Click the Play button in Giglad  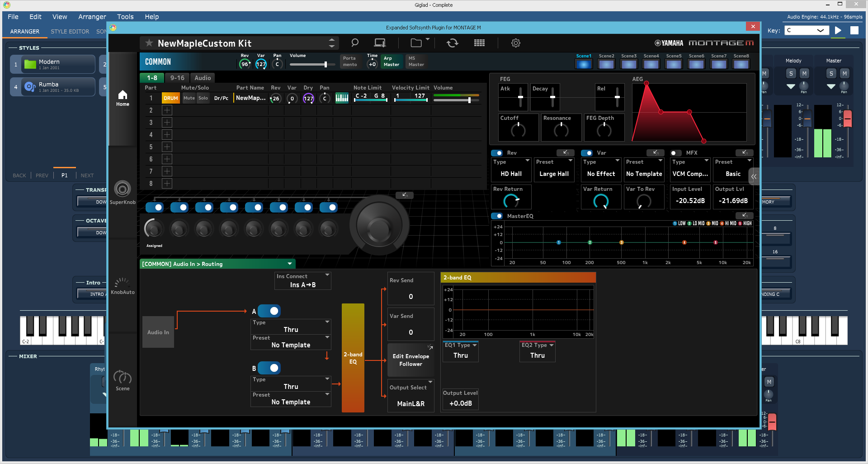click(x=838, y=30)
